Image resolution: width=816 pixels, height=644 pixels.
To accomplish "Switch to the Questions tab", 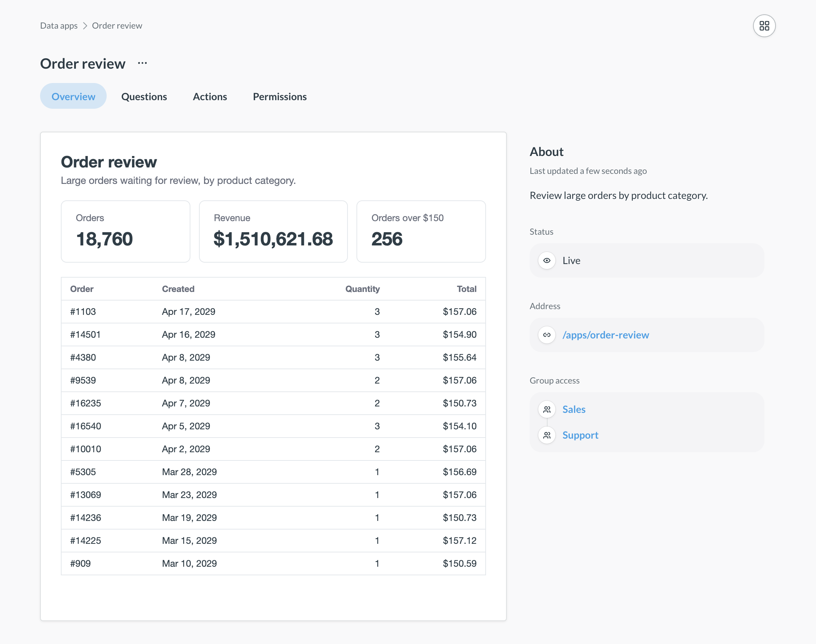I will coord(144,97).
